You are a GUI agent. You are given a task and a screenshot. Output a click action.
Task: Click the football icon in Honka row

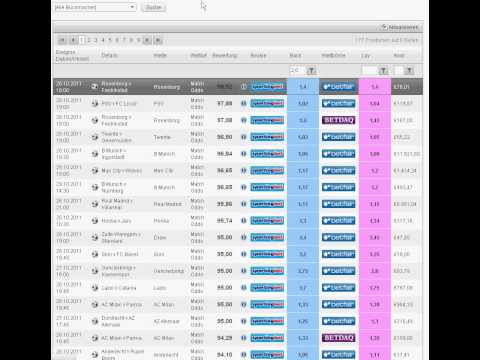tap(95, 220)
